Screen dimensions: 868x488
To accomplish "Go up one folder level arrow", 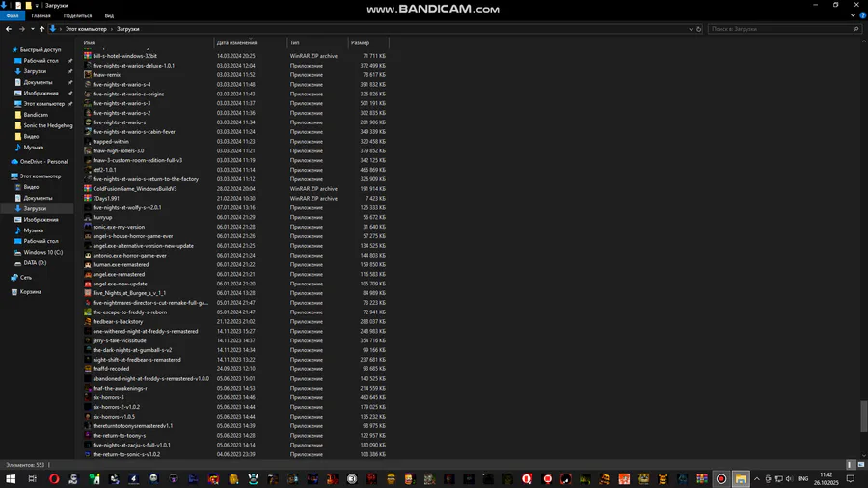I will [x=41, y=29].
